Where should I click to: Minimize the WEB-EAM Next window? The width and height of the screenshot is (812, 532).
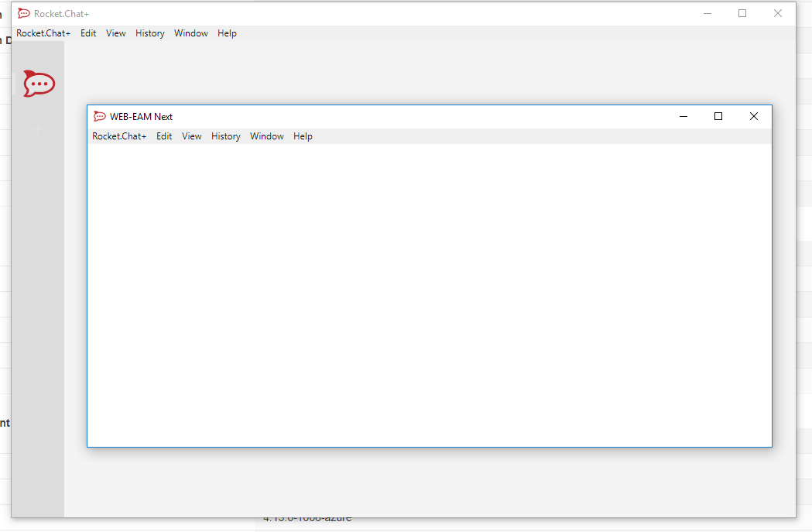pos(683,115)
